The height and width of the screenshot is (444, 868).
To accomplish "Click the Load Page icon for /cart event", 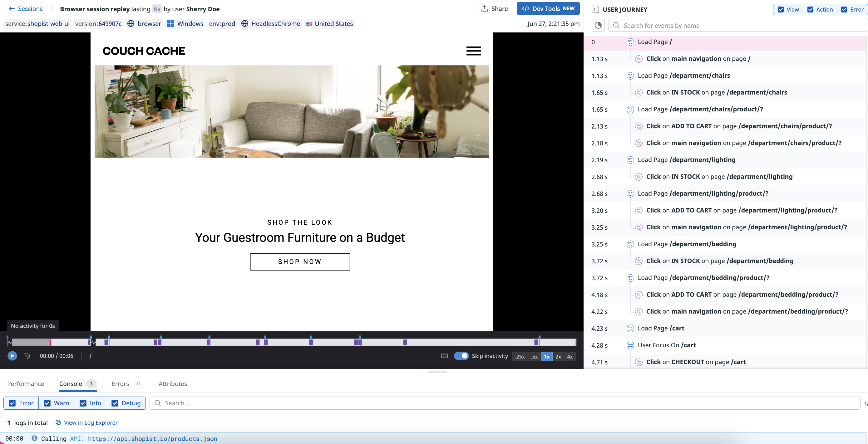I will (x=630, y=328).
